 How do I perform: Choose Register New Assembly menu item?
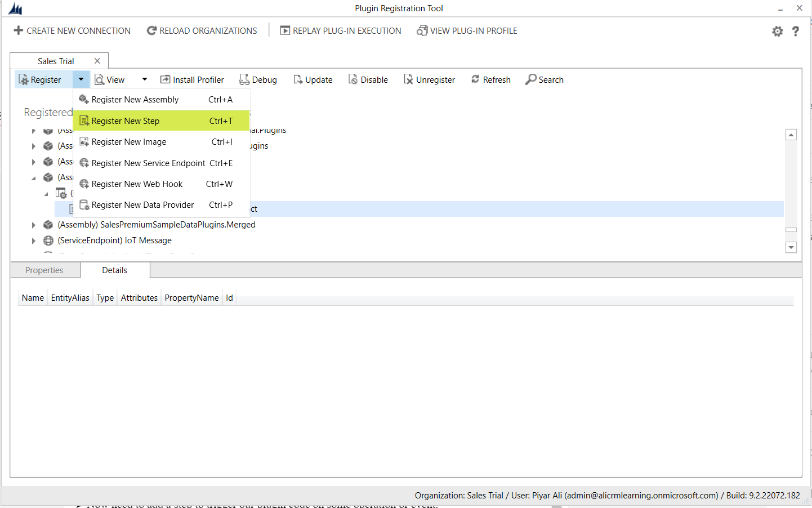(x=162, y=100)
